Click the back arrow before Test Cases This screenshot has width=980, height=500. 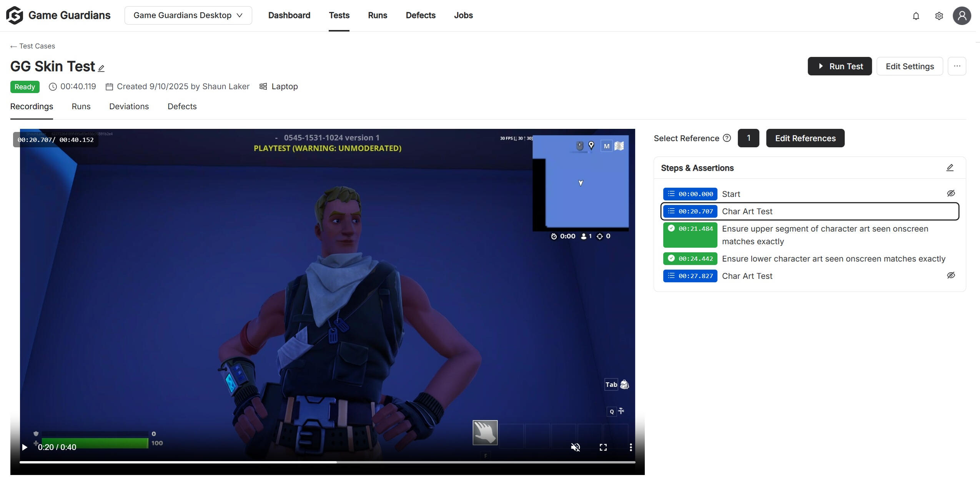click(13, 47)
